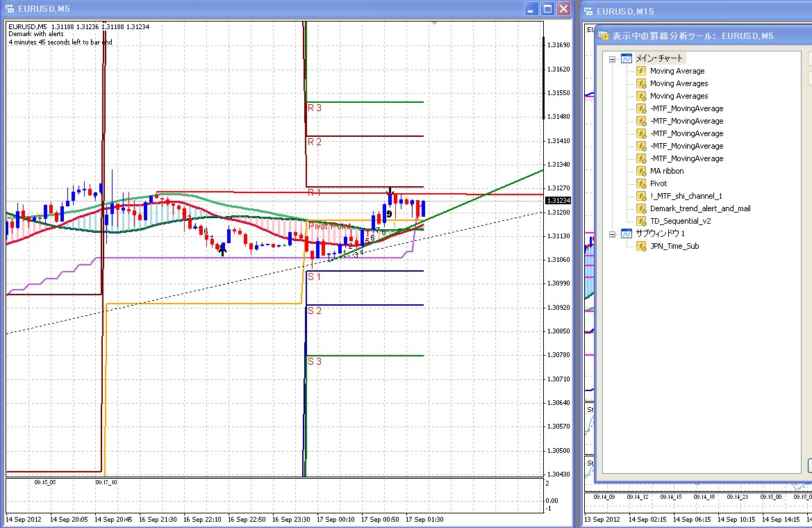
Task: Click the 14 Sep 10:15 label in M15 window
Action: pyautogui.click(x=736, y=519)
